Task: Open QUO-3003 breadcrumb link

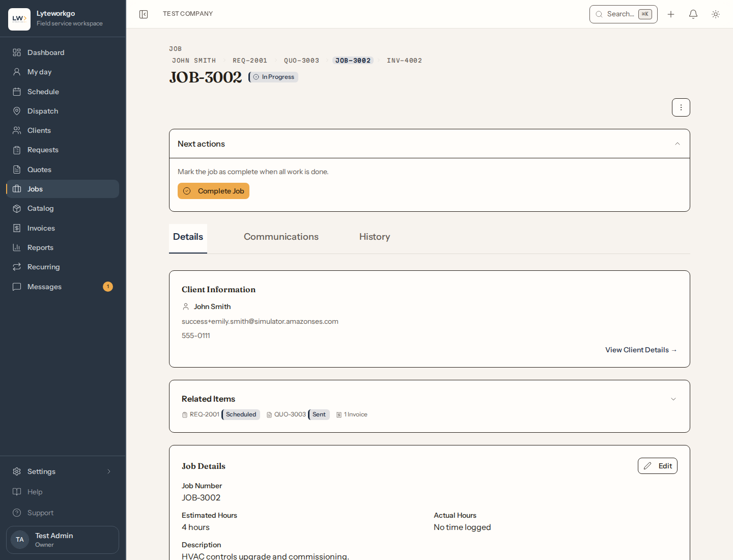Action: tap(301, 61)
